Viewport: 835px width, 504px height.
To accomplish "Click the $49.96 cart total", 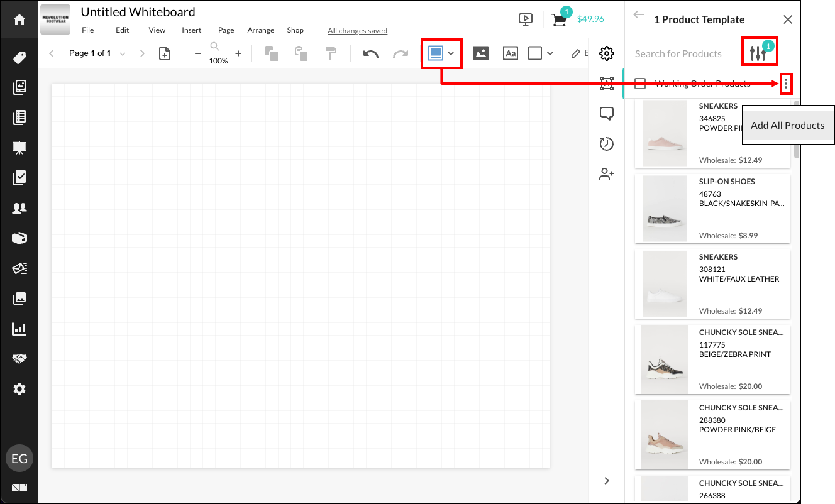I will click(590, 19).
